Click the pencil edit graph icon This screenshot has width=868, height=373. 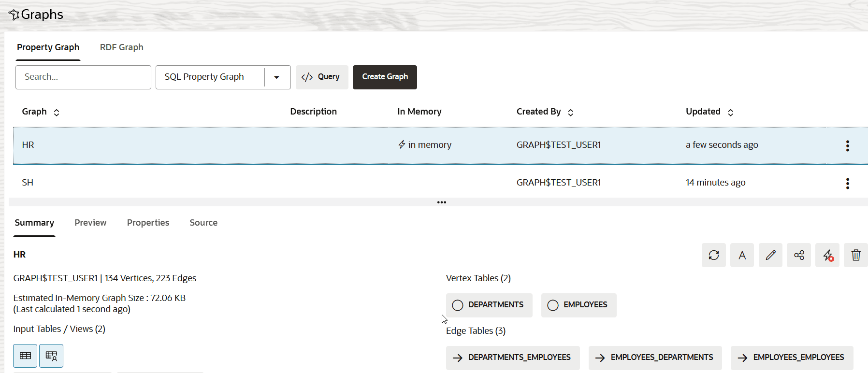click(x=770, y=255)
